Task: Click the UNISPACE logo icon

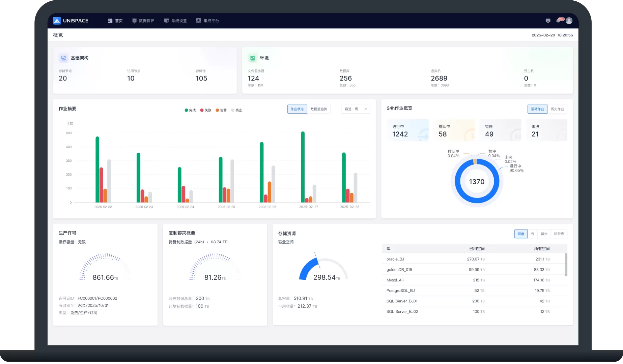Action: click(x=57, y=21)
